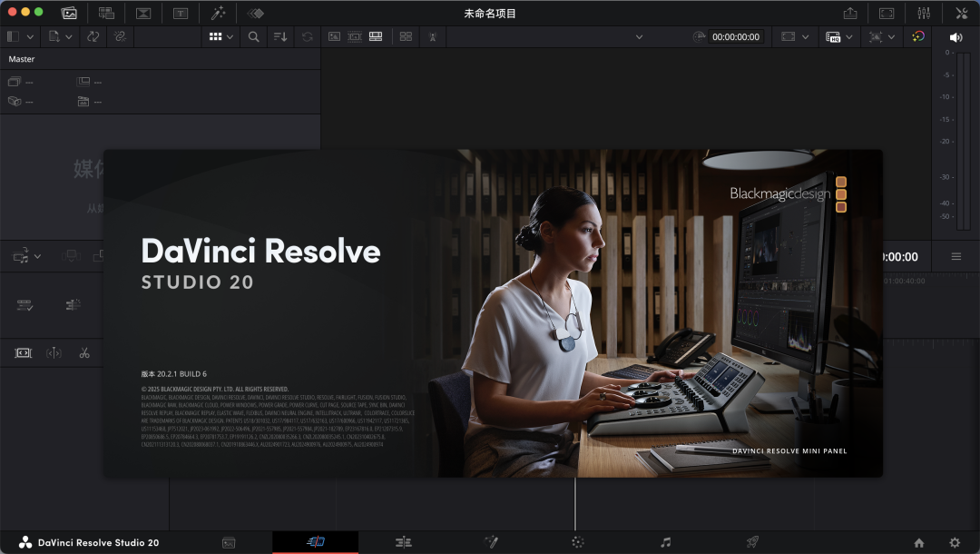Expand the thumbnail view options dropdown
Screen dimensions: 980x554
[x=230, y=36]
